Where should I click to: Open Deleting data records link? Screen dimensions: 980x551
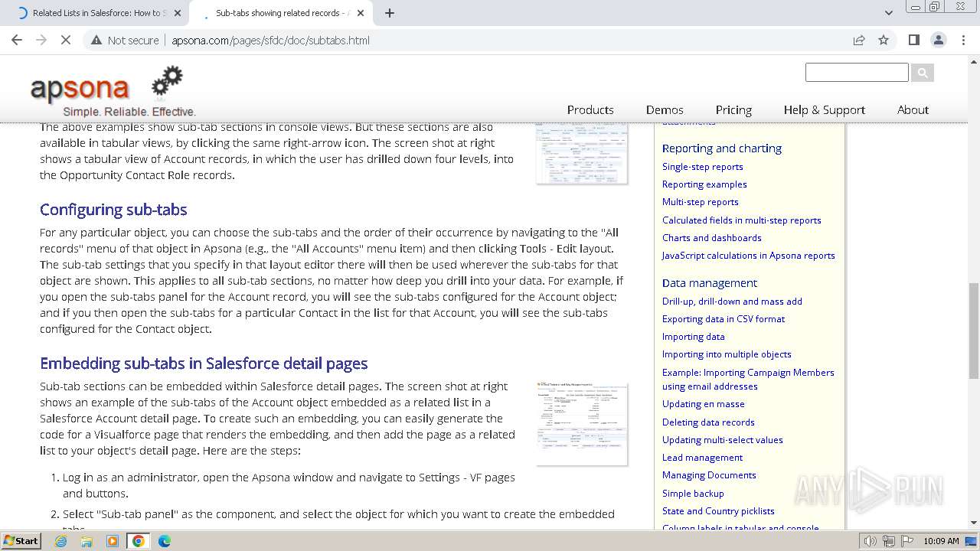pyautogui.click(x=708, y=422)
